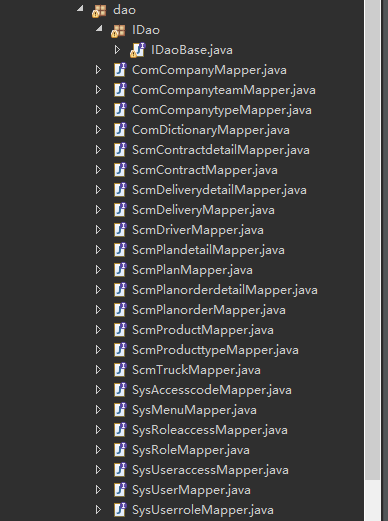The width and height of the screenshot is (388, 521).
Task: Click the ScmProductMapper.java file icon
Action: click(x=120, y=330)
